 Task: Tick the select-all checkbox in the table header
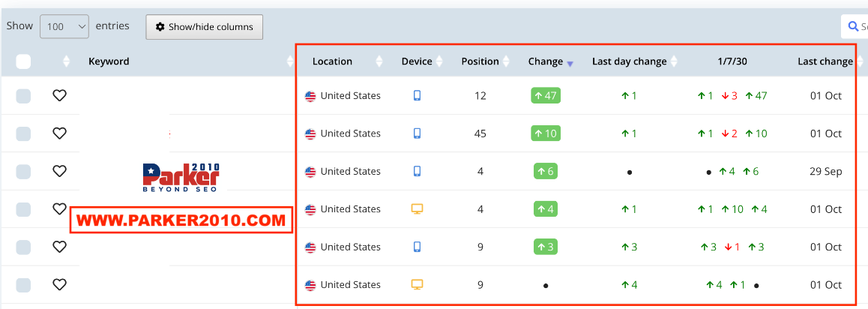(23, 61)
